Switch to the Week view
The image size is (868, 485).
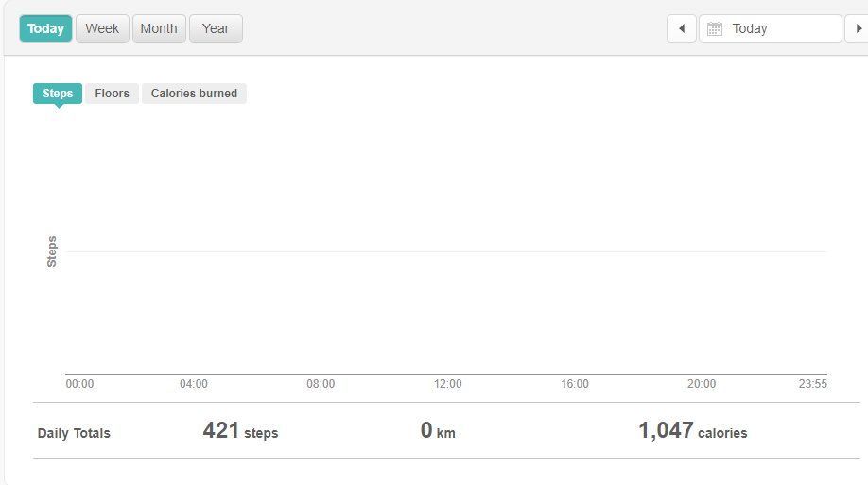(102, 28)
